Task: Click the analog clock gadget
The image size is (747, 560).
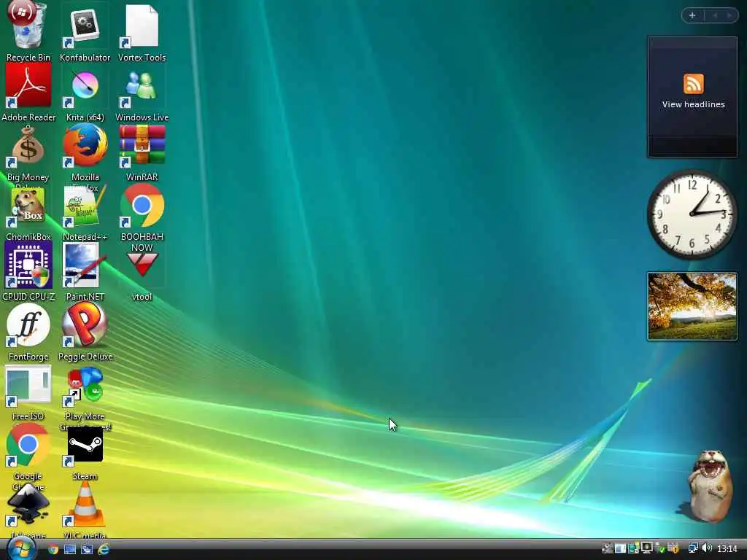Action: pyautogui.click(x=692, y=214)
